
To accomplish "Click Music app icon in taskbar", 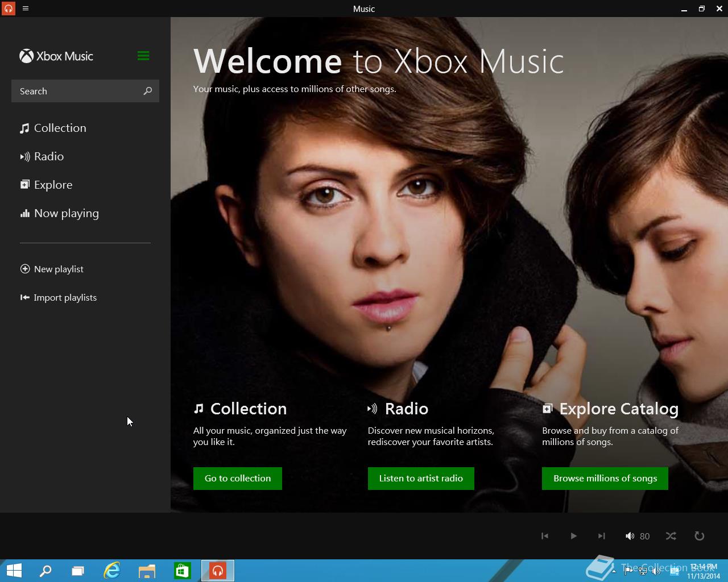I will point(218,571).
